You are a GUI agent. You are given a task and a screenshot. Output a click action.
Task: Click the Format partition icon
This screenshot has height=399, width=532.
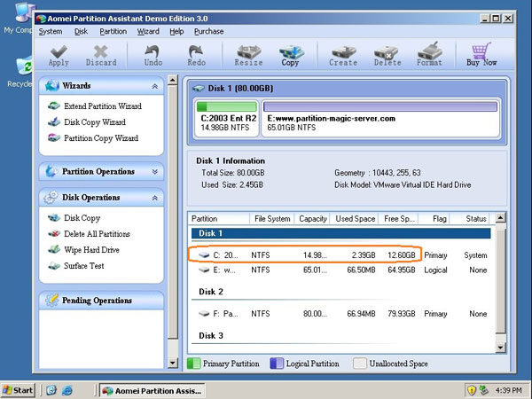429,55
